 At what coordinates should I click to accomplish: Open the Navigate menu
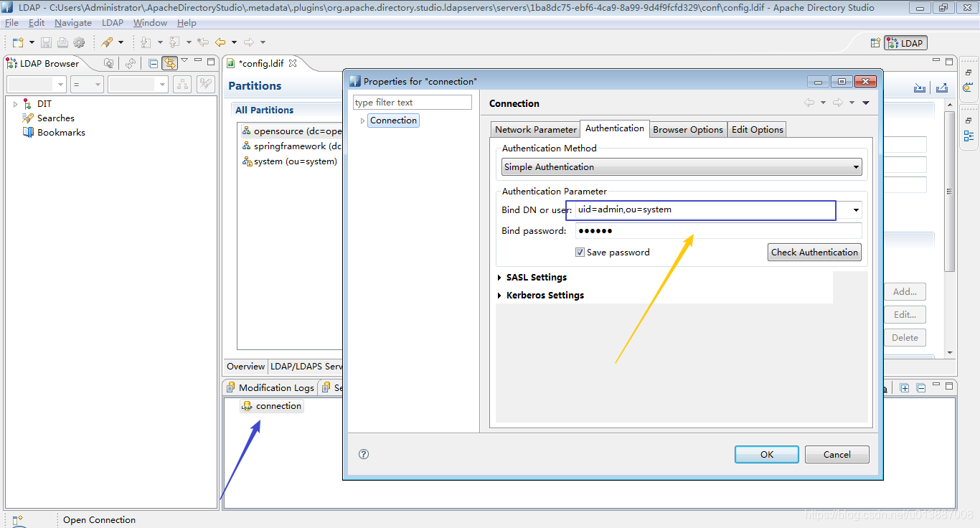coord(73,23)
